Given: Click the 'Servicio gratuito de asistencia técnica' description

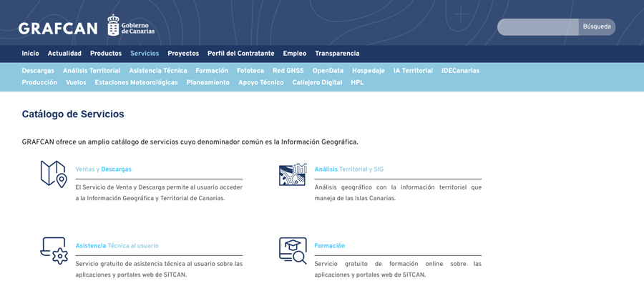Looking at the screenshot, I should coord(159,269).
